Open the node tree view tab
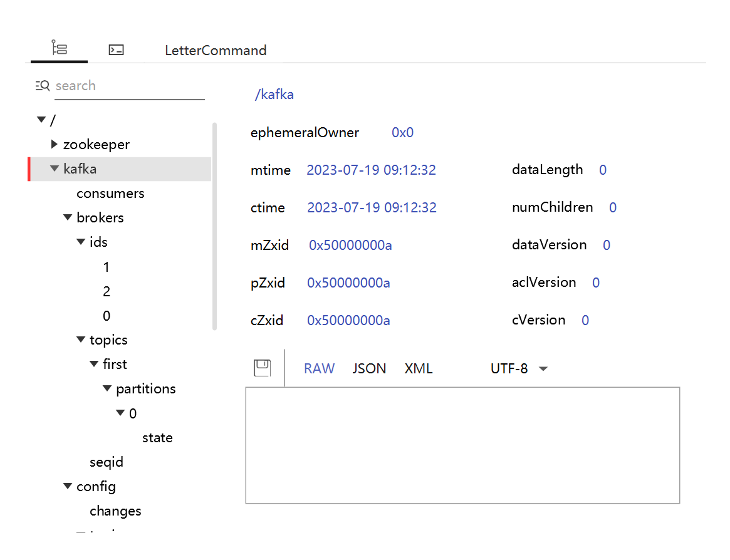730x560 pixels. tap(59, 48)
